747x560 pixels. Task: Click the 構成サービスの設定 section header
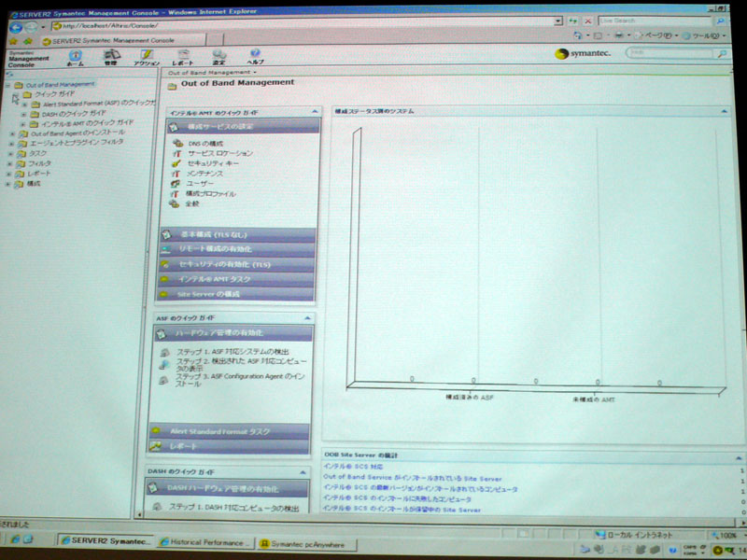pyautogui.click(x=244, y=126)
